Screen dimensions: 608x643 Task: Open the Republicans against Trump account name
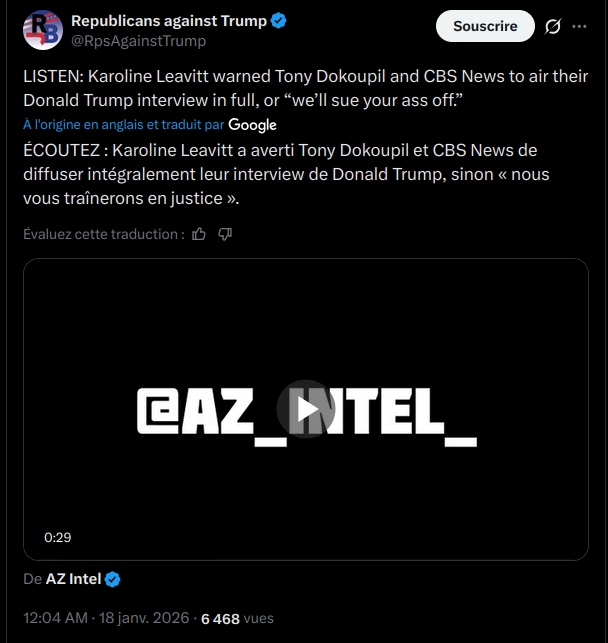pos(168,21)
